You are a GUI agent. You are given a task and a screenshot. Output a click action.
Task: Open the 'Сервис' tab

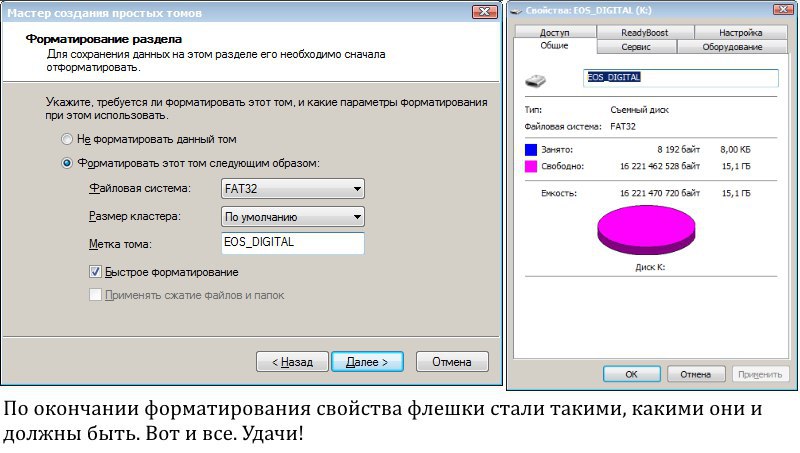(x=636, y=46)
